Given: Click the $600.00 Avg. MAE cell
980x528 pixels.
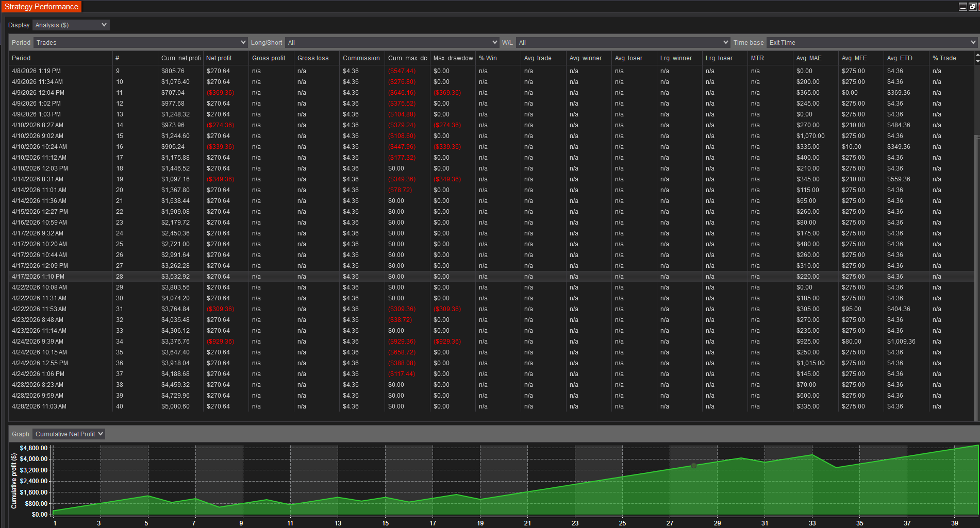Looking at the screenshot, I should pyautogui.click(x=816, y=396).
